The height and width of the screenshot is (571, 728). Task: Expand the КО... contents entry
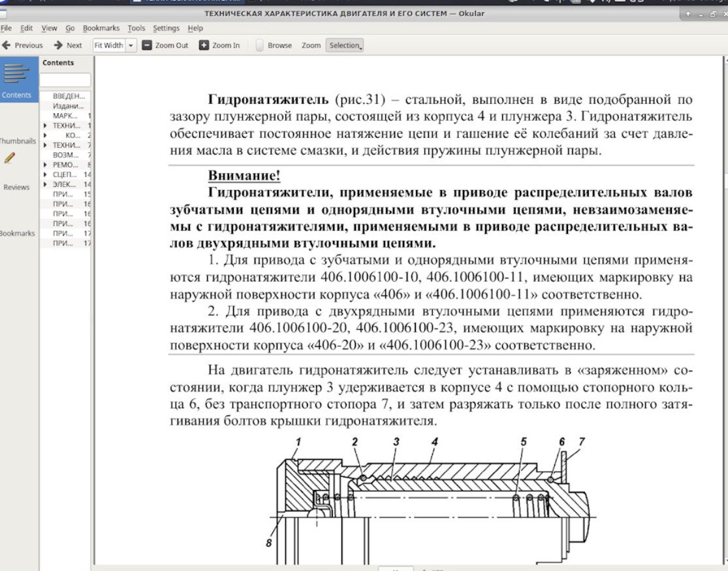(x=45, y=135)
